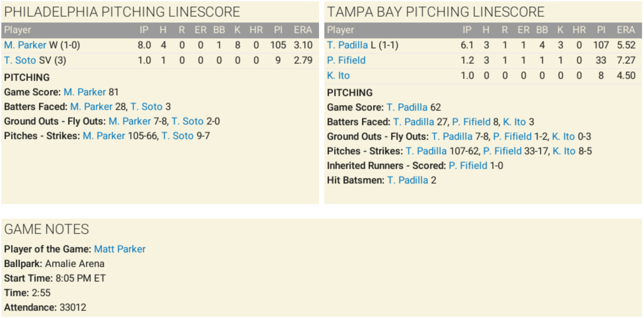Open M. Parker in Philadelphia linescore row
The image size is (644, 318).
pyautogui.click(x=25, y=45)
